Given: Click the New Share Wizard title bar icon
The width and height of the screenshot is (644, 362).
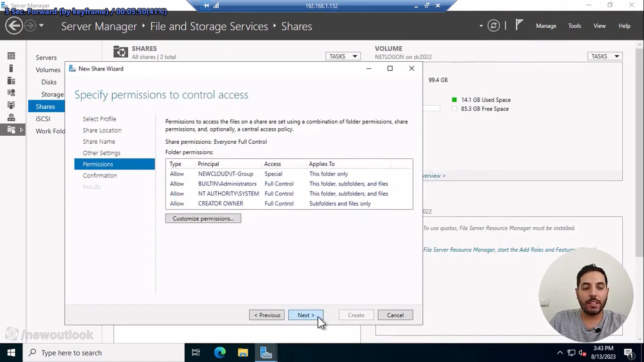Looking at the screenshot, I should click(72, 68).
